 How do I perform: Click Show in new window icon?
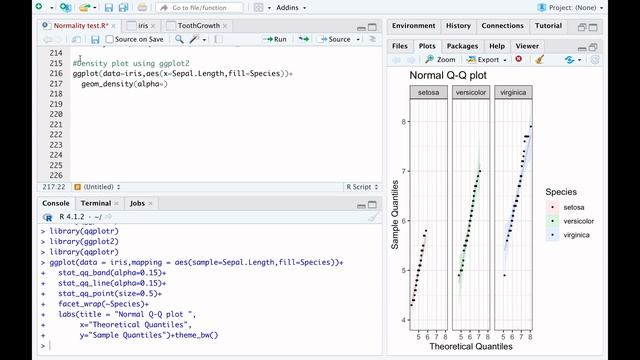(x=76, y=39)
